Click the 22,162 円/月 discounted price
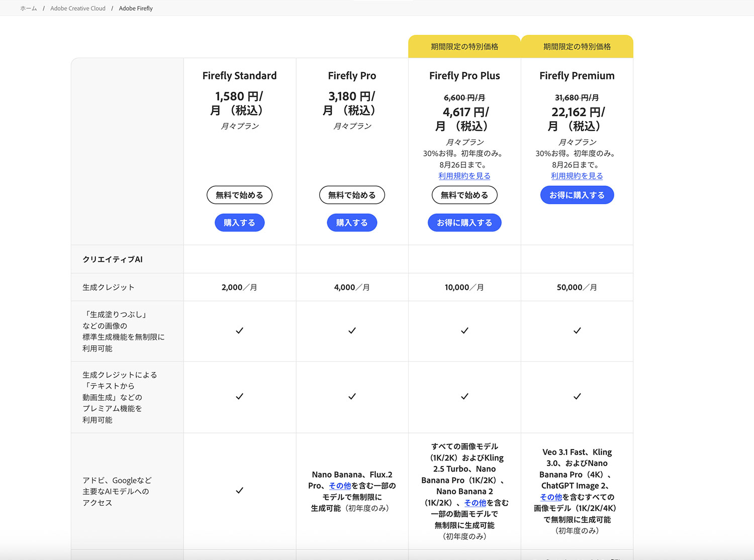754x560 pixels. coord(577,119)
